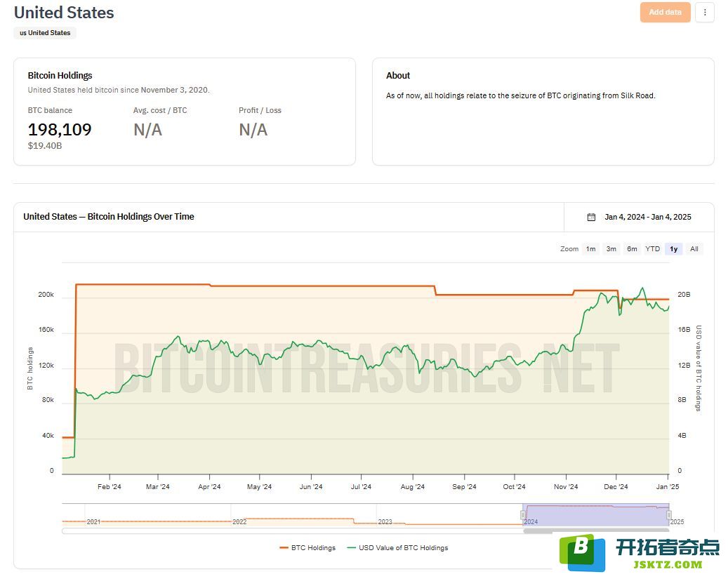Image resolution: width=728 pixels, height=574 pixels.
Task: Click the 20B right-axis label
Action: 684,295
